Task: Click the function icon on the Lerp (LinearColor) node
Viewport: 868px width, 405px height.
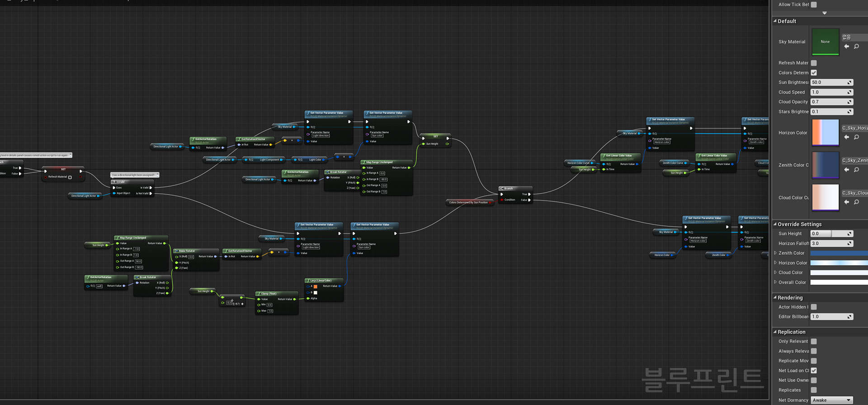Action: point(308,281)
